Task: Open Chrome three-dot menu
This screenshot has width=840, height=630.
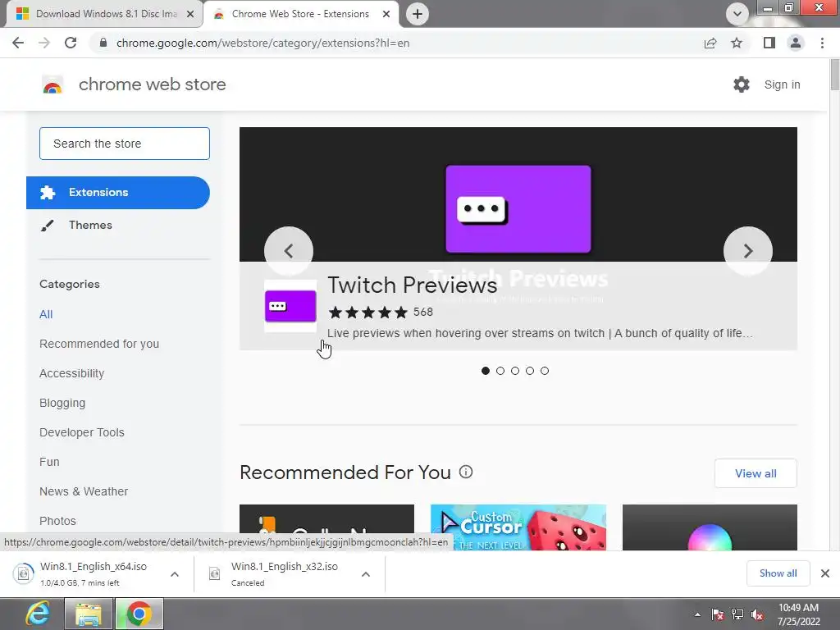Action: (x=822, y=43)
